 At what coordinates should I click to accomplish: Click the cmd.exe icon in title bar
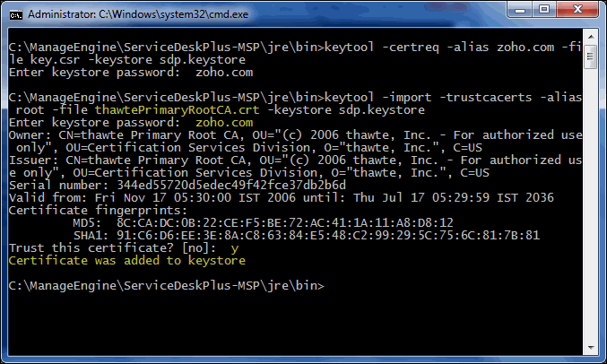click(14, 14)
